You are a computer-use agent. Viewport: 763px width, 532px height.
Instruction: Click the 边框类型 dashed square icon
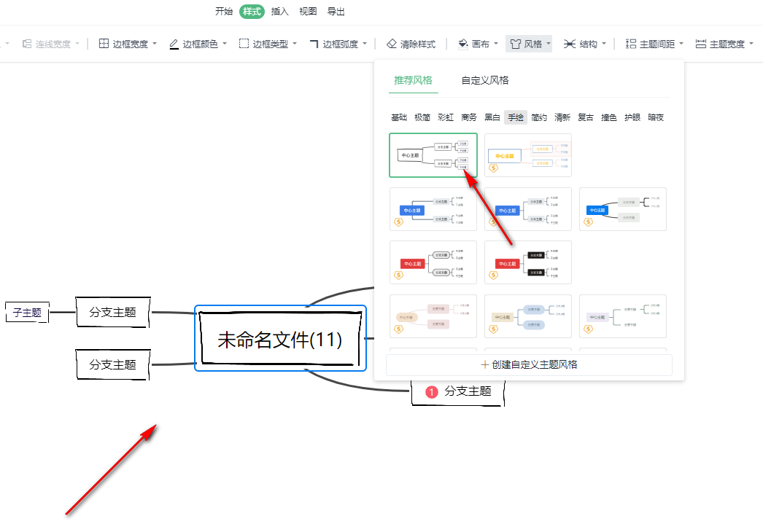244,44
